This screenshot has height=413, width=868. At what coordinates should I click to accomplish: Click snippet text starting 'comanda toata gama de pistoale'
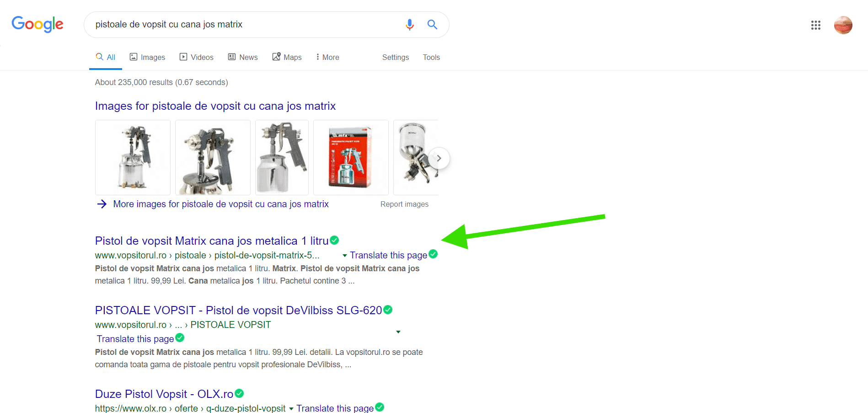[x=223, y=365]
